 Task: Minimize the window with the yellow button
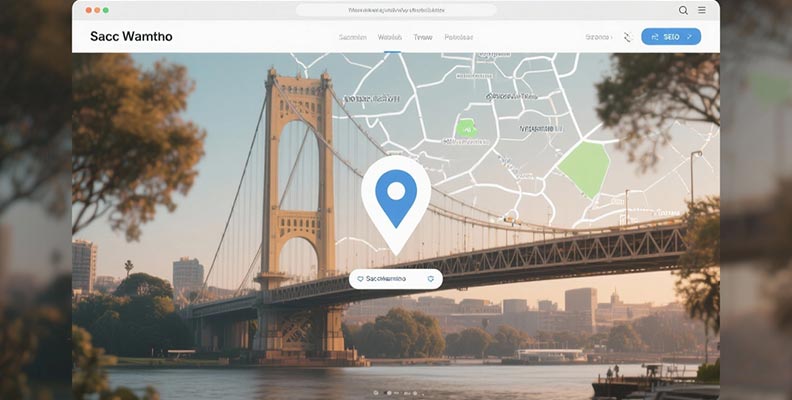(x=97, y=10)
